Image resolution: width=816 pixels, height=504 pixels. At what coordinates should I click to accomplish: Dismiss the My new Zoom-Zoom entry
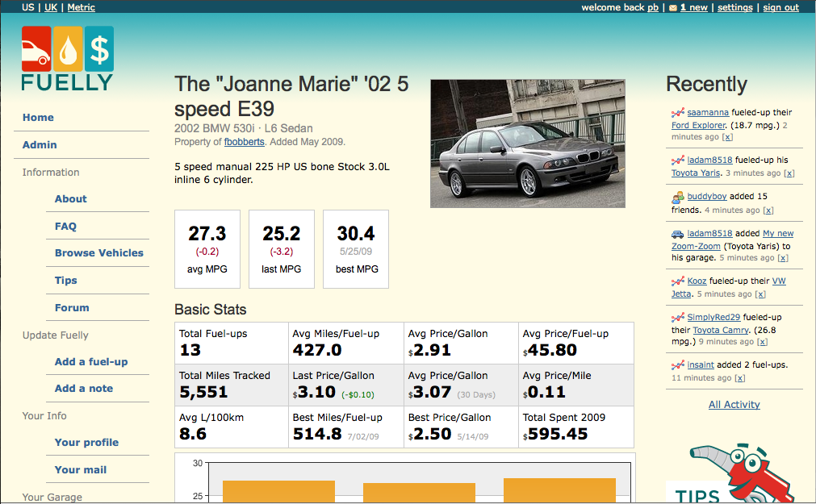(x=783, y=258)
